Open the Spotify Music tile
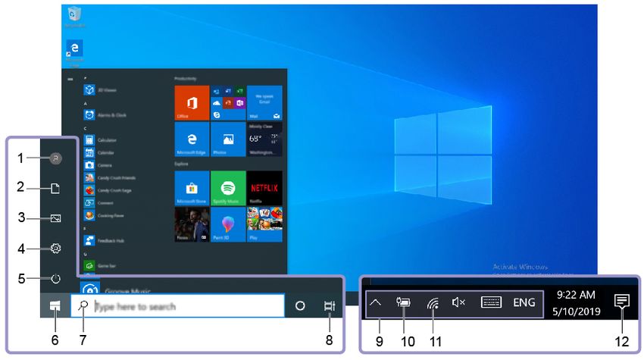The width and height of the screenshot is (644, 360). 228,188
